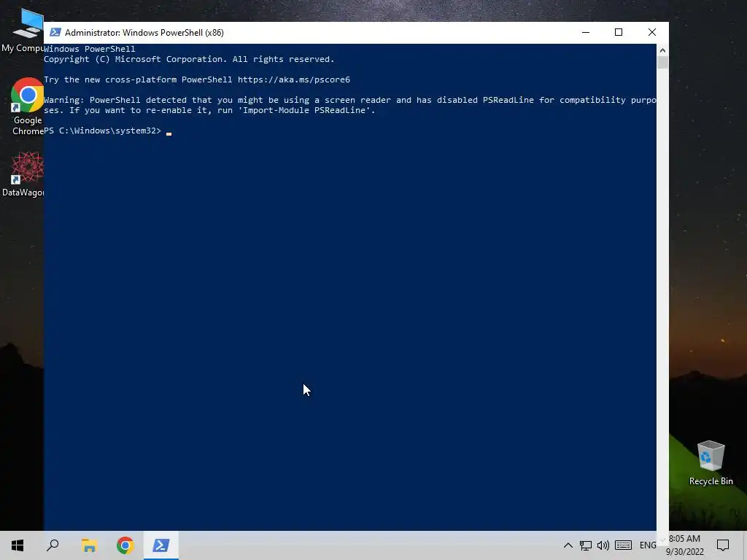Minimize the PowerShell window
Screen dimensions: 747x560
pos(586,32)
